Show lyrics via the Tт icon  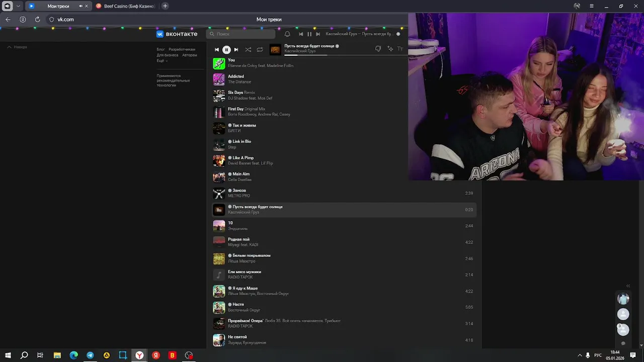(x=400, y=49)
